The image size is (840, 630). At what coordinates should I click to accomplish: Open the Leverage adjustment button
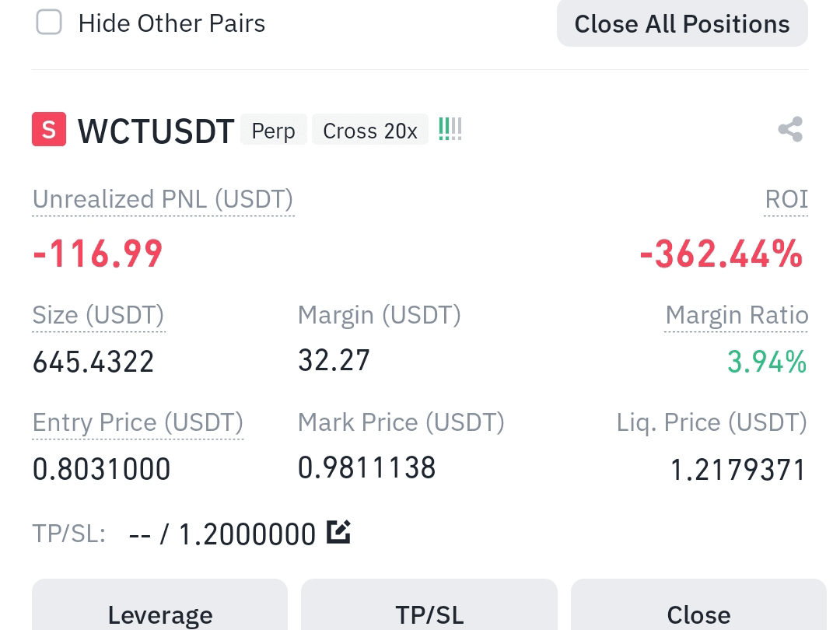(159, 605)
